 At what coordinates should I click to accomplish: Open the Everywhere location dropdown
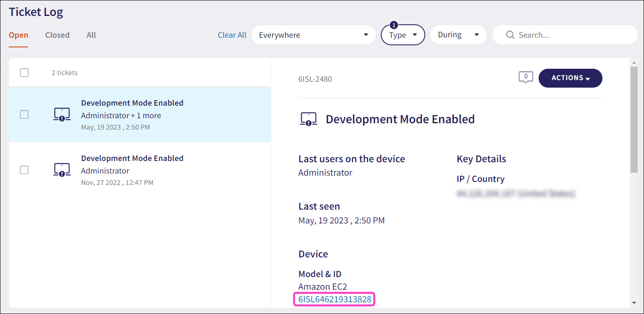[x=313, y=35]
